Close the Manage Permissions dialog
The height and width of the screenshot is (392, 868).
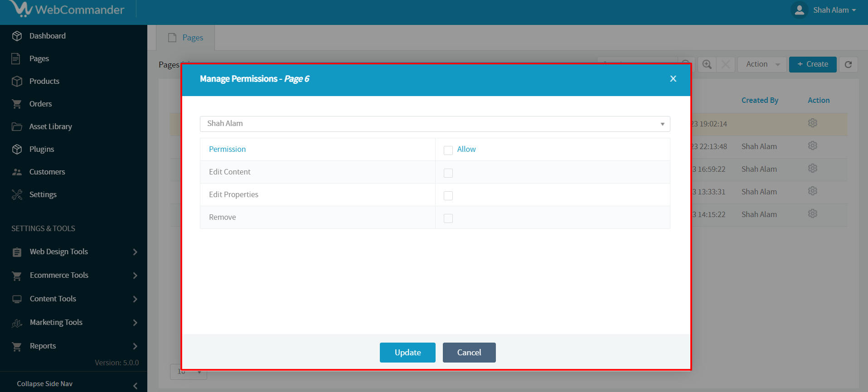click(x=673, y=79)
